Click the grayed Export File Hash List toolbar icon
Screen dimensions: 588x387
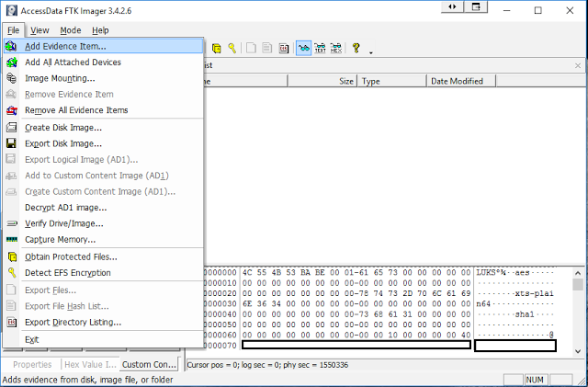pos(267,48)
